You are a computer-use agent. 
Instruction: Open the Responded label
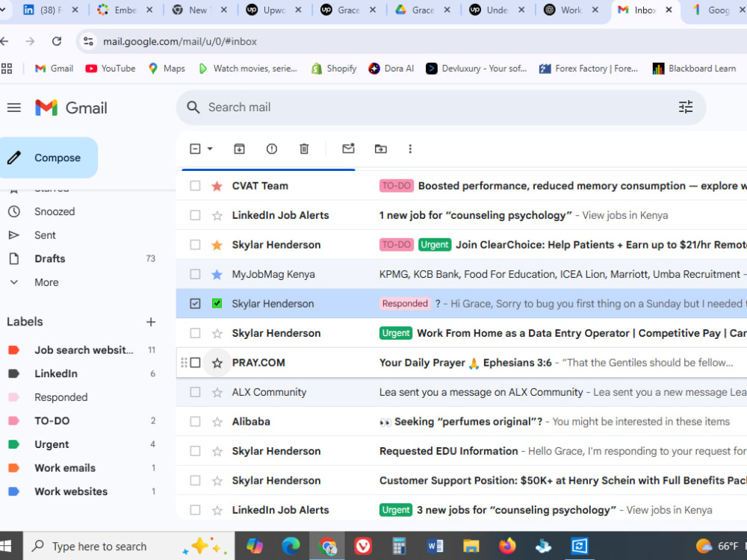pyautogui.click(x=61, y=397)
